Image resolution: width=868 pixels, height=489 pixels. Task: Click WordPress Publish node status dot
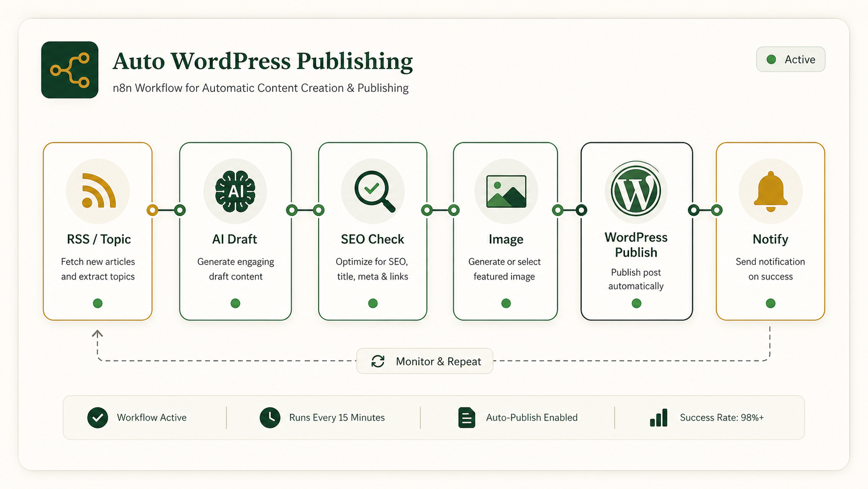[636, 303]
